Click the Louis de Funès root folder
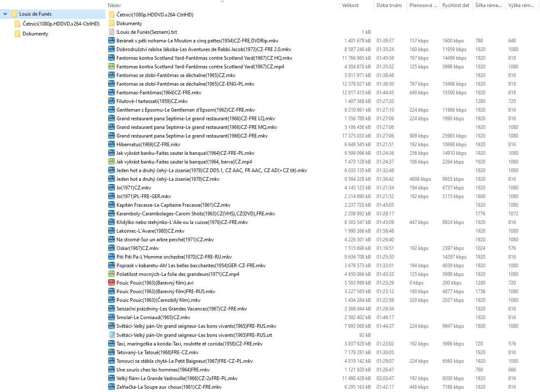 (x=35, y=14)
